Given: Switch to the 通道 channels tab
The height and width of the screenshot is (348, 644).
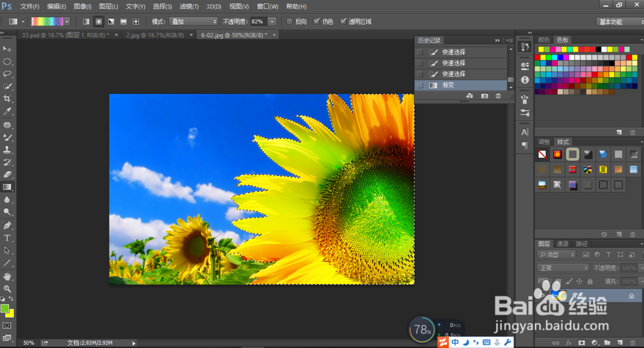Looking at the screenshot, I should click(x=562, y=244).
